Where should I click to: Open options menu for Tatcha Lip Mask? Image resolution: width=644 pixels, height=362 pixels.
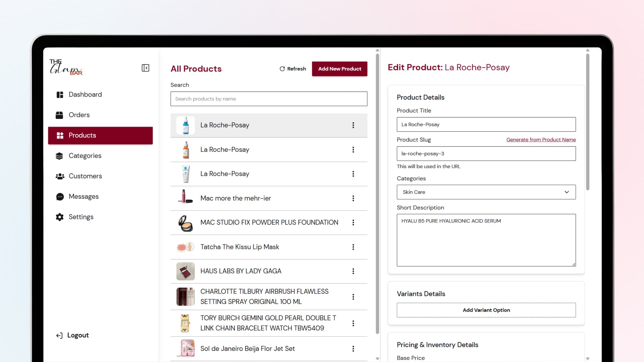tap(353, 247)
